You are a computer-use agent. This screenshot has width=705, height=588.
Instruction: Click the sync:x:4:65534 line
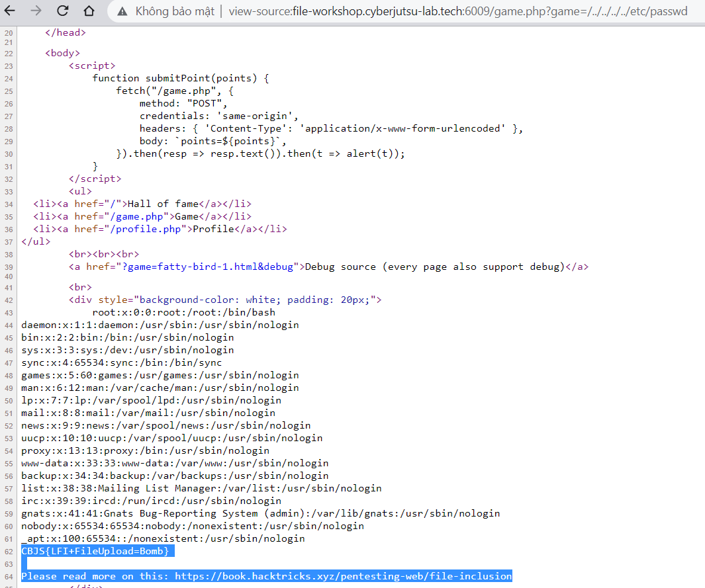[121, 363]
